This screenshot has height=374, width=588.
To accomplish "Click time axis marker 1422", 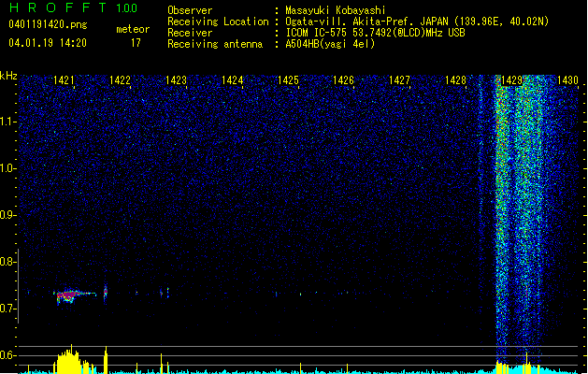I will click(x=120, y=80).
